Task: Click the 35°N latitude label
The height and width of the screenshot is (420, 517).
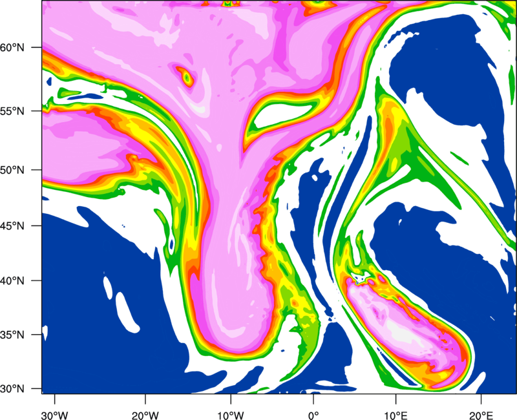Action: 12,335
